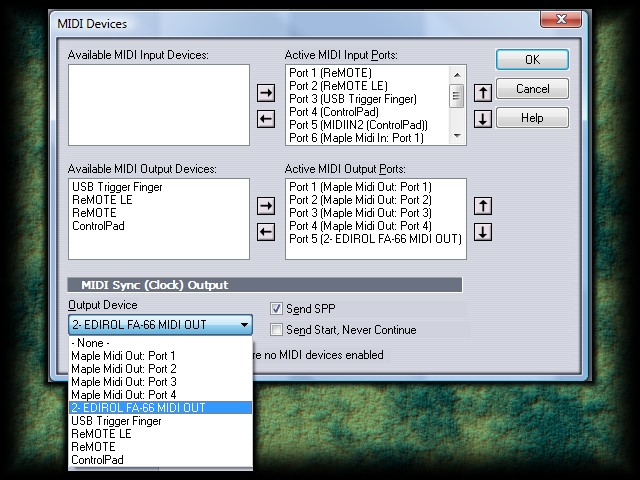The image size is (640, 480).
Task: Choose ReMOTE in dropdown list
Action: [x=160, y=447]
